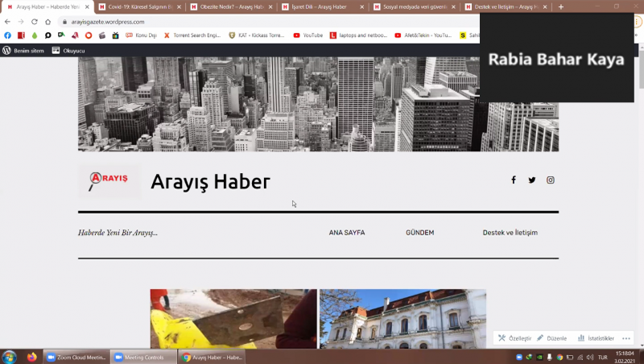Screen dimensions: 644x364
Task: Open the ANA SAYFA menu item
Action: click(x=347, y=233)
